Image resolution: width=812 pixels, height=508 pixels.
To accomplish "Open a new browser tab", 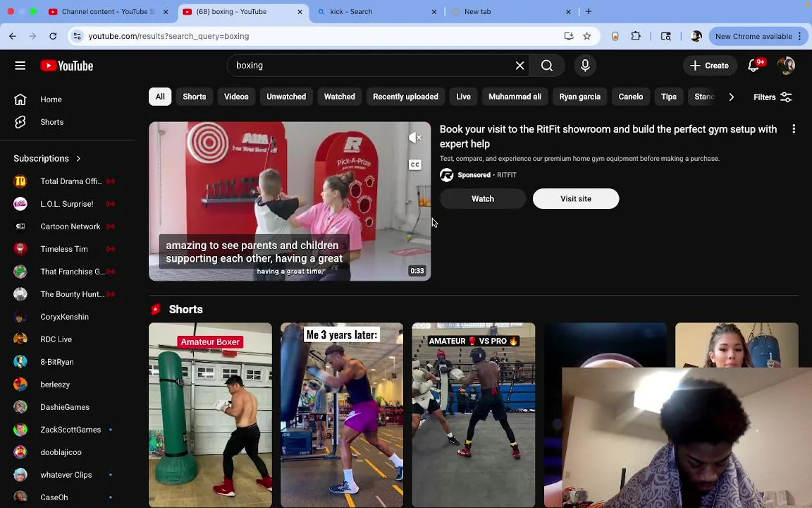I will pyautogui.click(x=589, y=11).
